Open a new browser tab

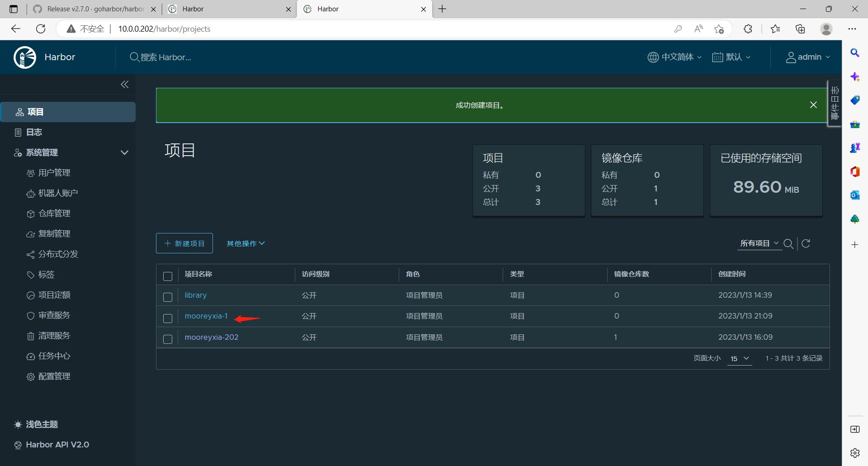tap(442, 9)
